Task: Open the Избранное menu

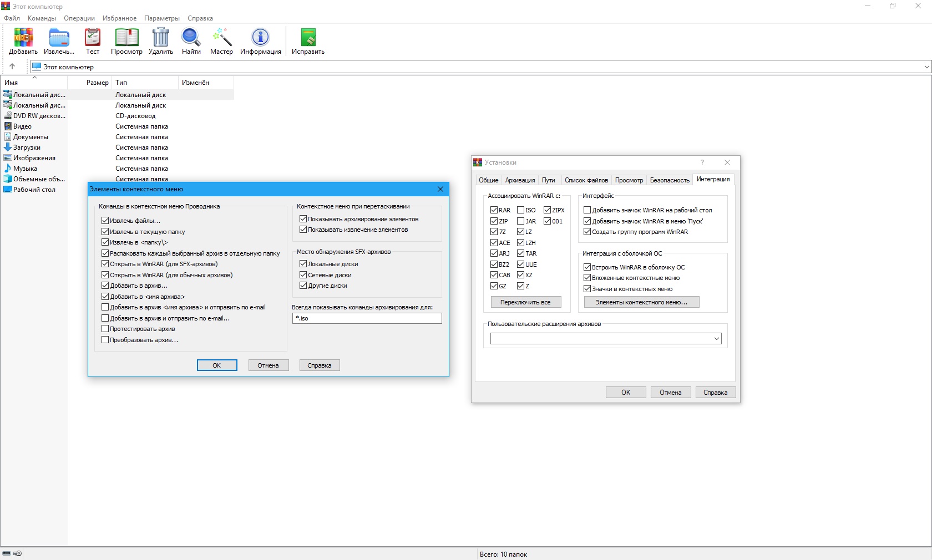Action: (119, 18)
